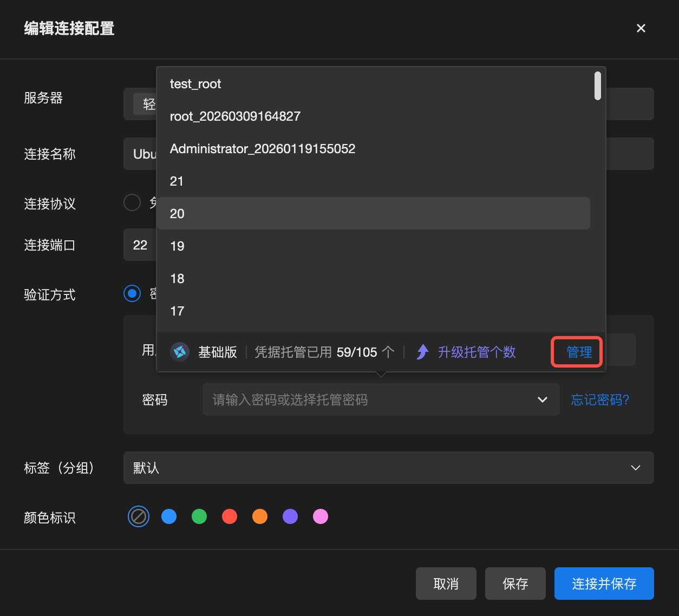This screenshot has width=679, height=616.
Task: Pick the blue color marker
Action: pyautogui.click(x=169, y=516)
